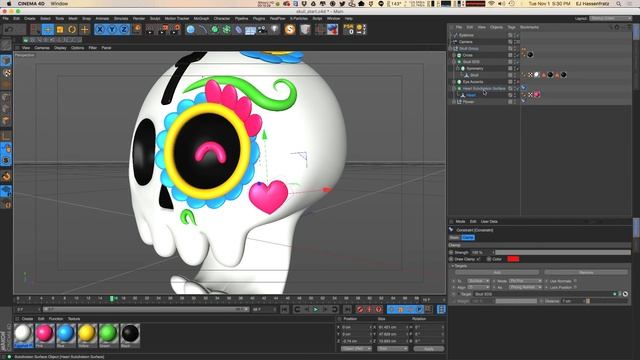Open the Object (Rel) coordinates dropdown
The width and height of the screenshot is (640, 360).
[356, 349]
